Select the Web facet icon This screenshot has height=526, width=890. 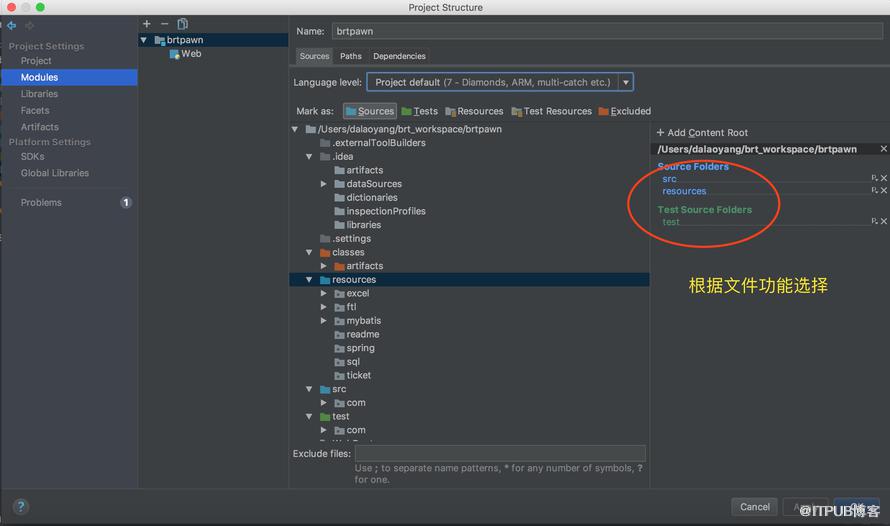pos(174,54)
